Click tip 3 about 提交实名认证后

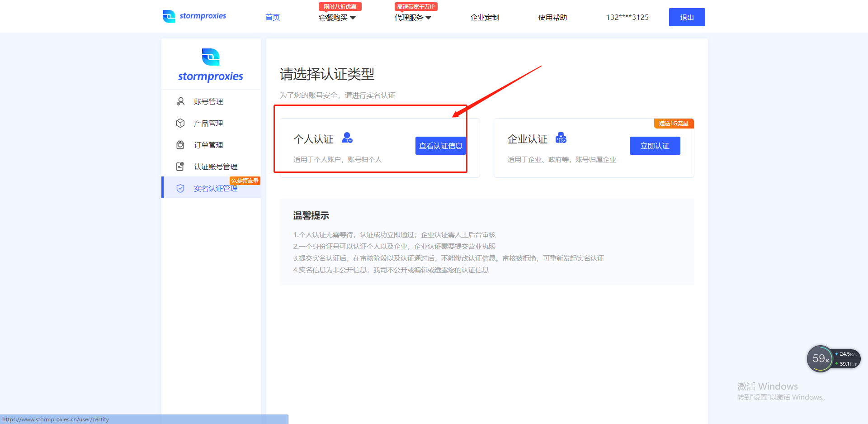pos(448,258)
